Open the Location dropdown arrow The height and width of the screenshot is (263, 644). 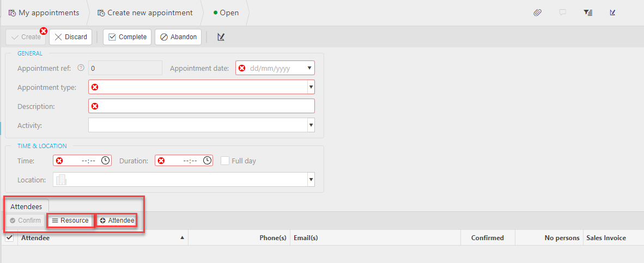(x=311, y=180)
